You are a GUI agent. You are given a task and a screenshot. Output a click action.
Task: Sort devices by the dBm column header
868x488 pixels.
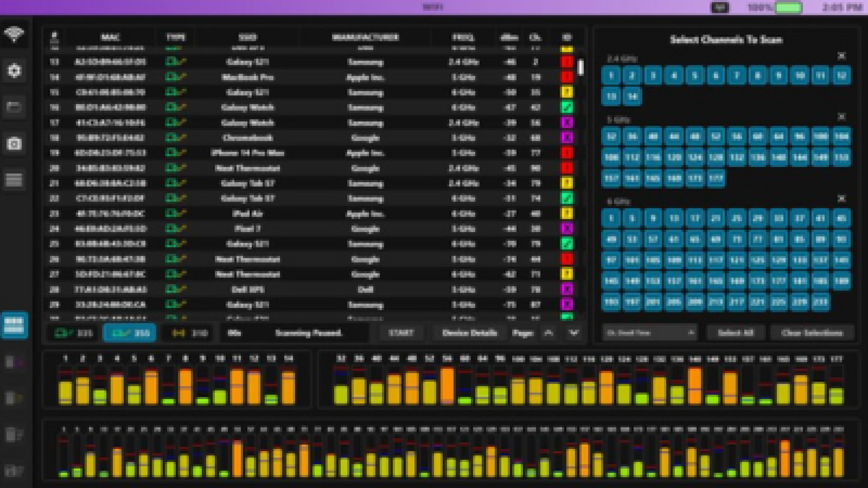509,37
